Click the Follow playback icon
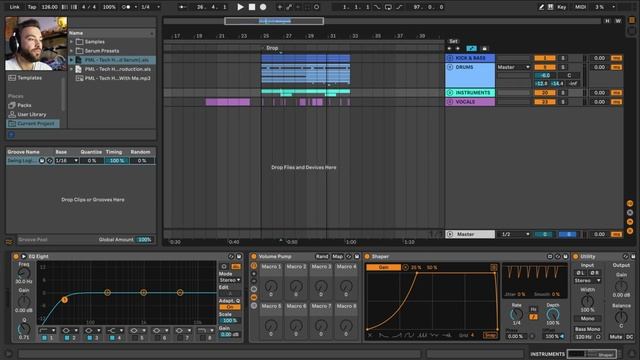The image size is (640, 360). (182, 7)
